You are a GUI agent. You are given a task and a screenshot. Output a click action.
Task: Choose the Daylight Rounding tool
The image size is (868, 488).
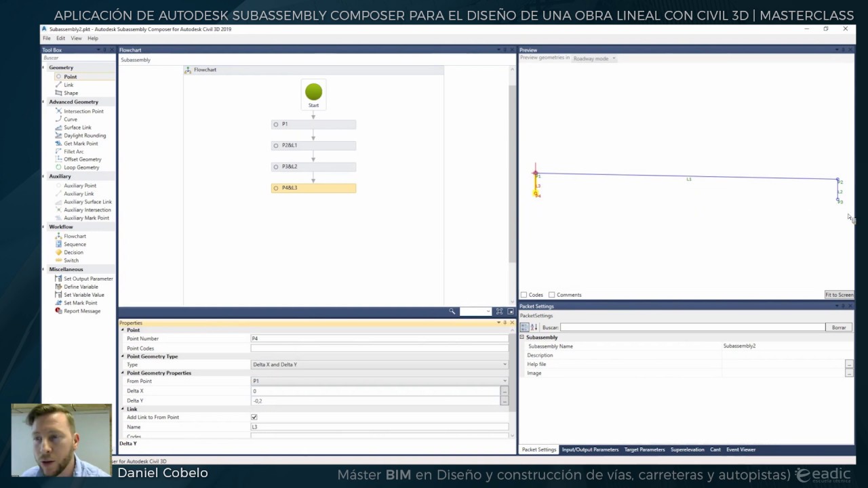tap(85, 136)
